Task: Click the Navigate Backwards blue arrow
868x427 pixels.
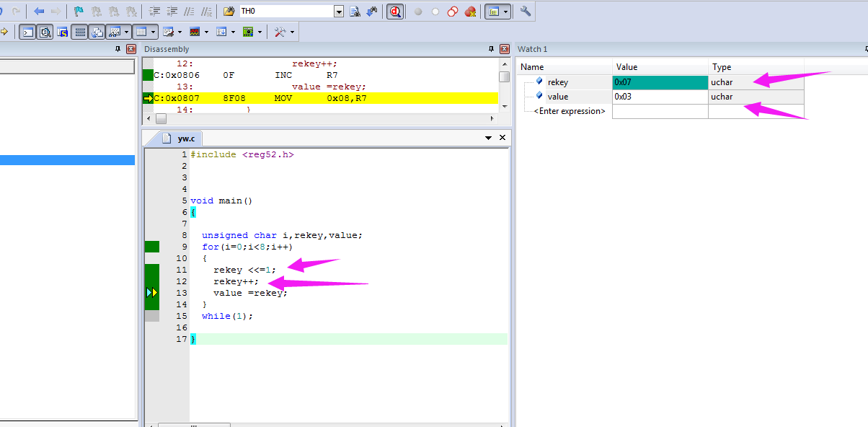Action: pos(39,12)
